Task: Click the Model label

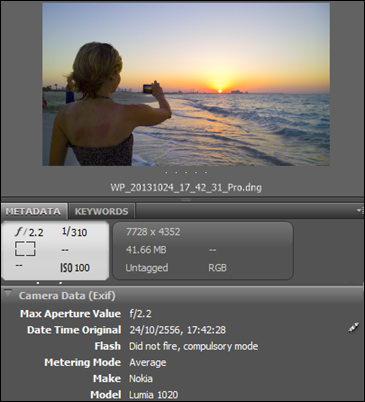Action: coord(106,395)
